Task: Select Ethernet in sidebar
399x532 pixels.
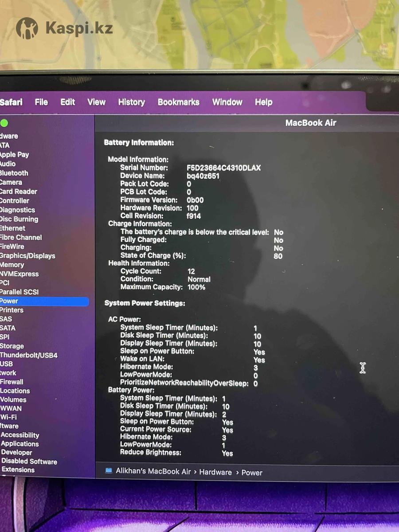Action: 12,228
